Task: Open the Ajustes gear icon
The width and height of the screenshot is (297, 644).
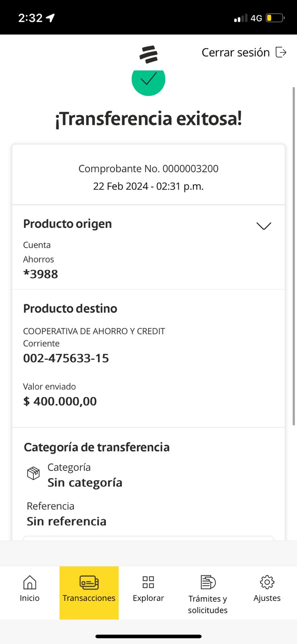Action: click(x=267, y=582)
